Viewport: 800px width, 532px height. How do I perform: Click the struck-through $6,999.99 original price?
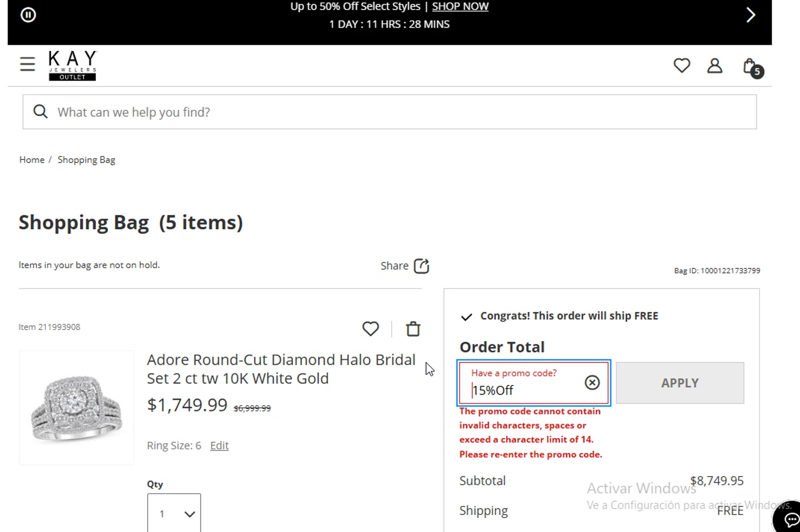[x=252, y=408]
